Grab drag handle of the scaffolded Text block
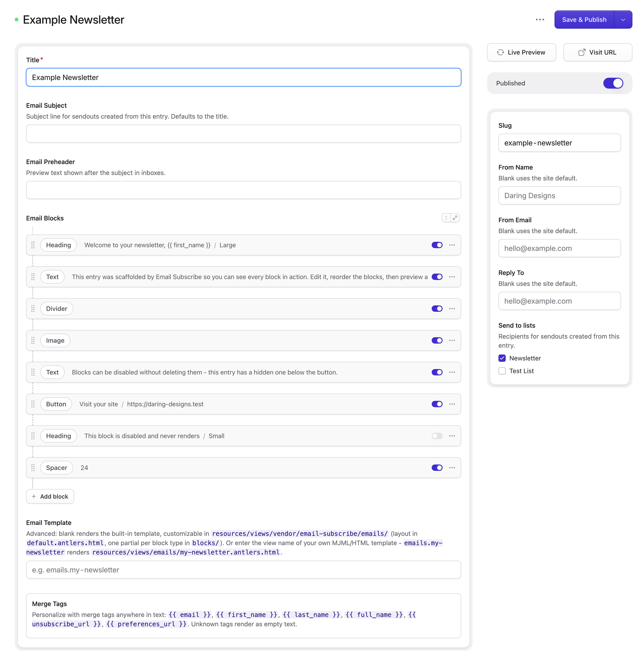This screenshot has height=664, width=644. (x=33, y=277)
